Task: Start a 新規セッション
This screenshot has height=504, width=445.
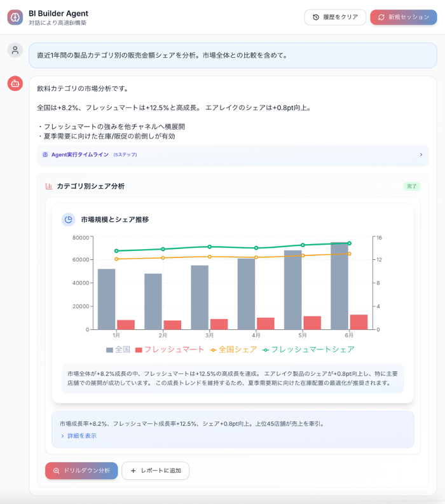Action: pos(404,17)
